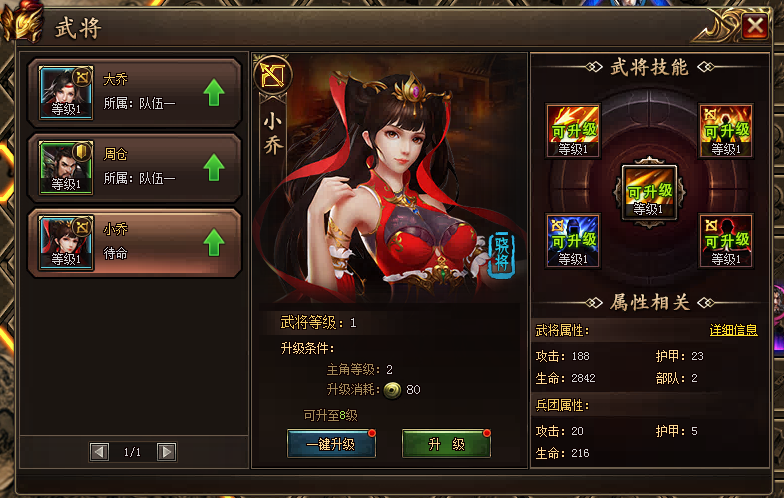The height and width of the screenshot is (498, 784).
Task: Click the green upgrade arrow for 小乔
Action: point(214,242)
